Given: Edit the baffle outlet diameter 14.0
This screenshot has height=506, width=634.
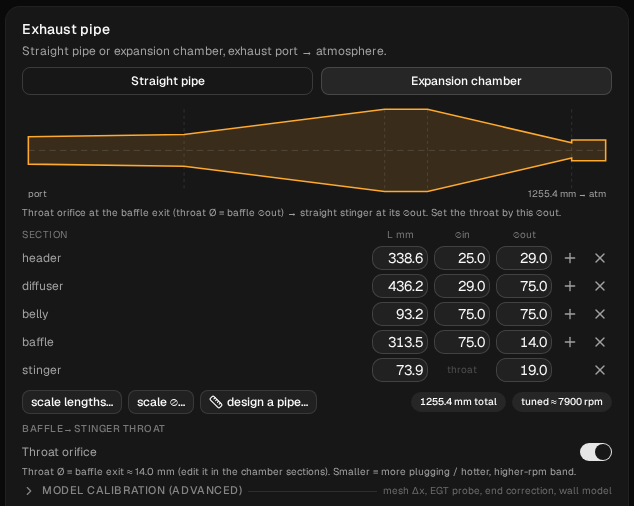Looking at the screenshot, I should (524, 342).
